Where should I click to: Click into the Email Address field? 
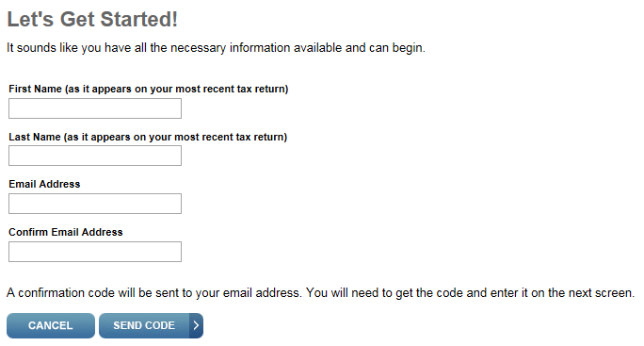(95, 204)
